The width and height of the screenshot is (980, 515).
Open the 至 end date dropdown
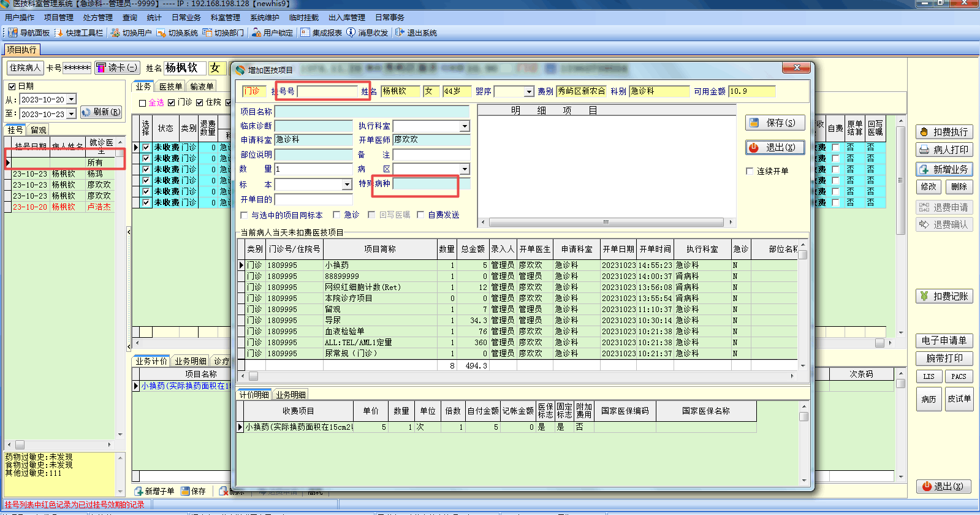(x=72, y=114)
